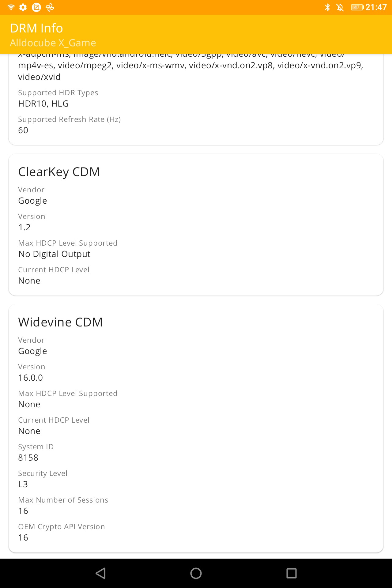
Task: Tap the settings gear status icon
Action: [x=23, y=7]
